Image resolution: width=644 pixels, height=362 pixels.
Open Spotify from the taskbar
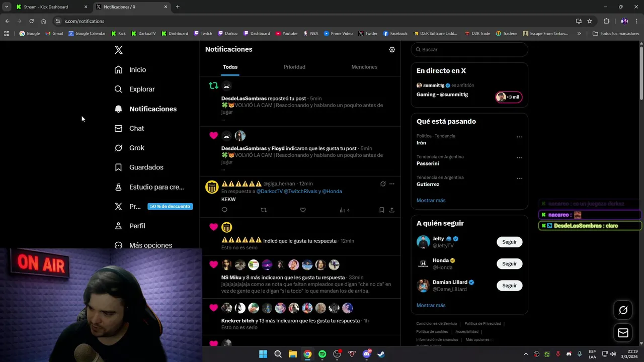pyautogui.click(x=322, y=354)
